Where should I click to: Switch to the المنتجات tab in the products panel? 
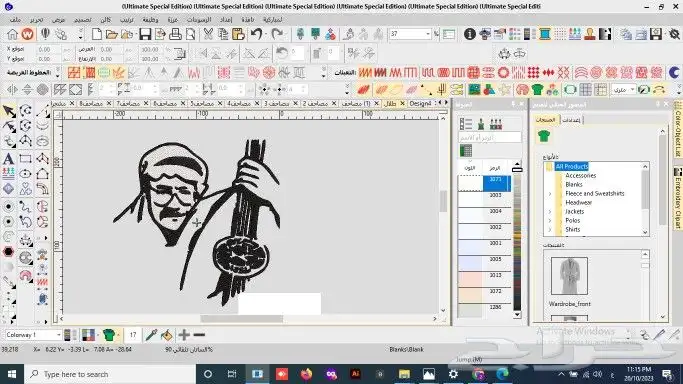(545, 120)
